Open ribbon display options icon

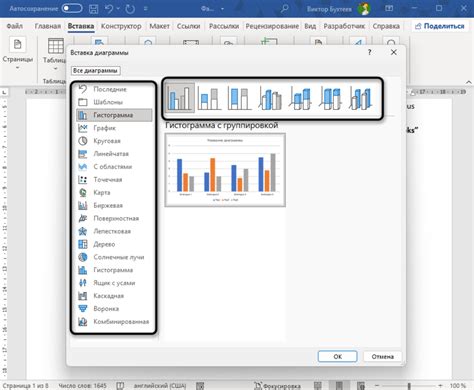(x=389, y=8)
